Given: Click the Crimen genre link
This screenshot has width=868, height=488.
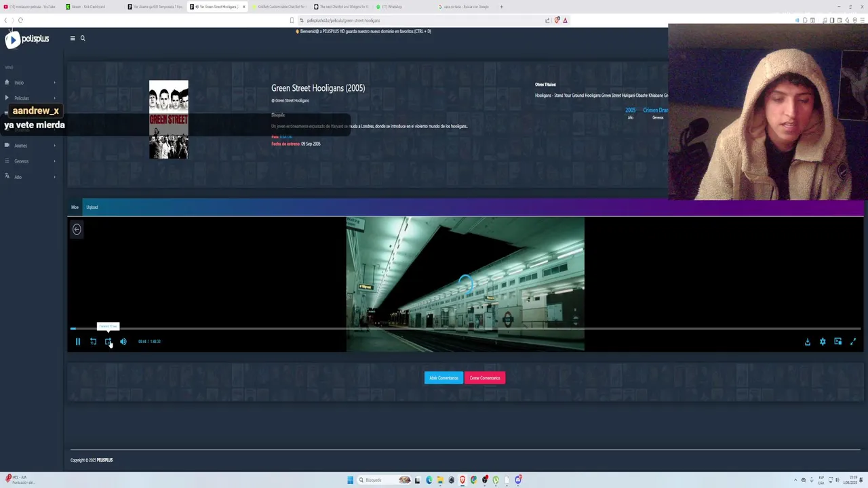Looking at the screenshot, I should [650, 110].
